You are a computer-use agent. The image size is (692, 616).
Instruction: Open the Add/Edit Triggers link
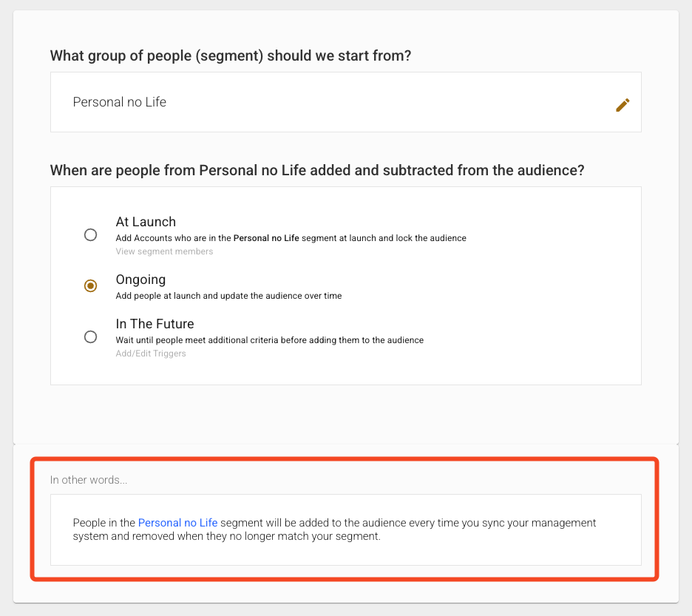(151, 353)
